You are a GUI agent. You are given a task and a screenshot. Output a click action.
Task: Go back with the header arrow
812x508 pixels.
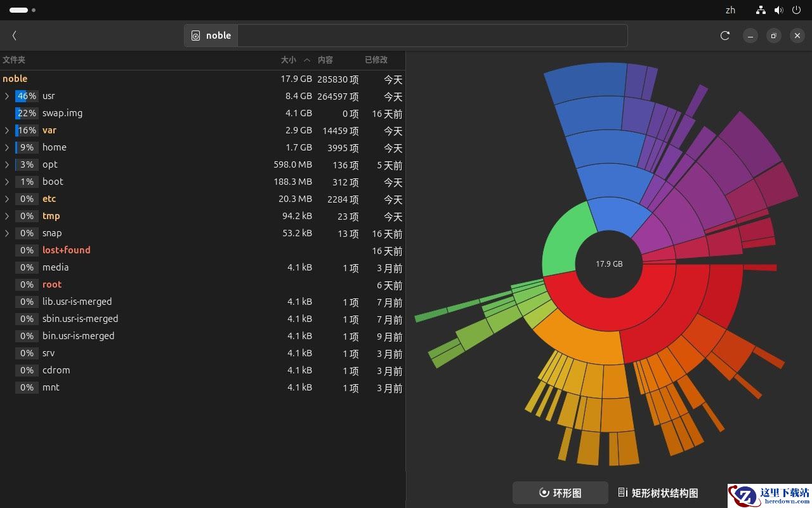point(14,36)
